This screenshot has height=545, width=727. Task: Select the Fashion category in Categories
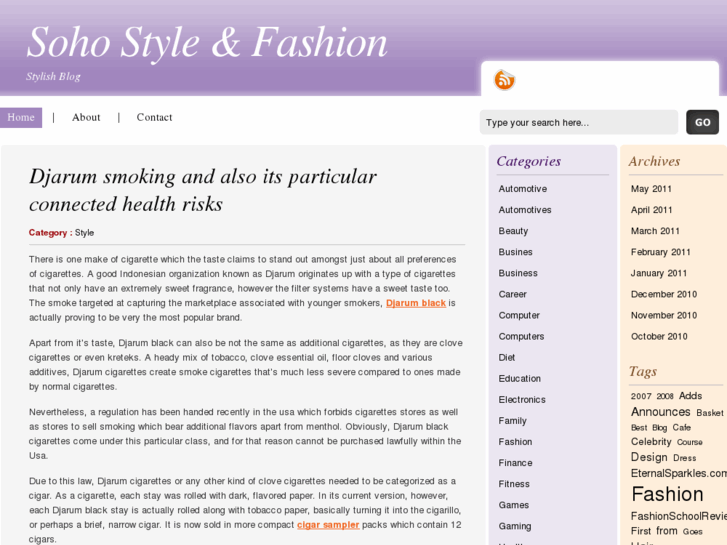click(515, 442)
